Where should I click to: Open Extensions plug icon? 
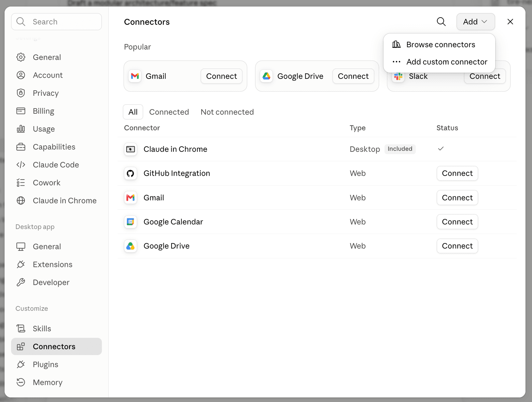pos(21,265)
